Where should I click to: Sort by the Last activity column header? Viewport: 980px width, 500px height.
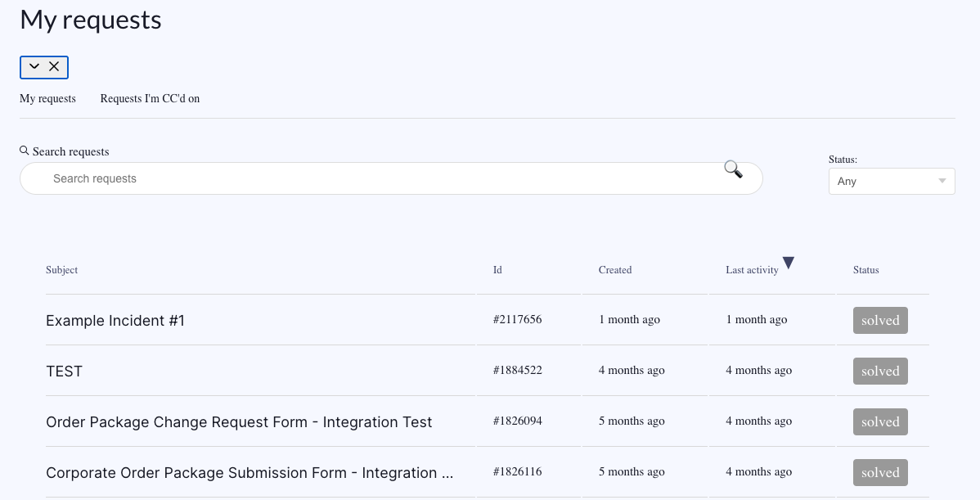tap(752, 270)
